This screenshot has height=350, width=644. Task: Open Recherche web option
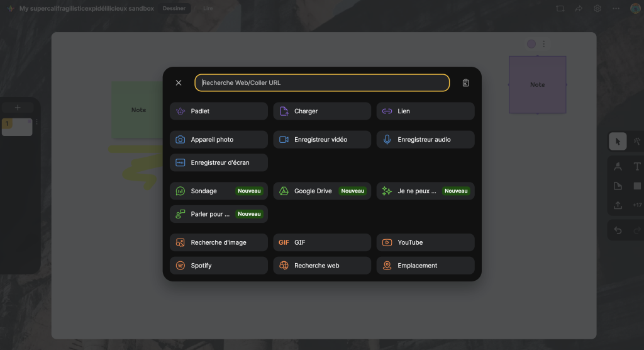(322, 265)
